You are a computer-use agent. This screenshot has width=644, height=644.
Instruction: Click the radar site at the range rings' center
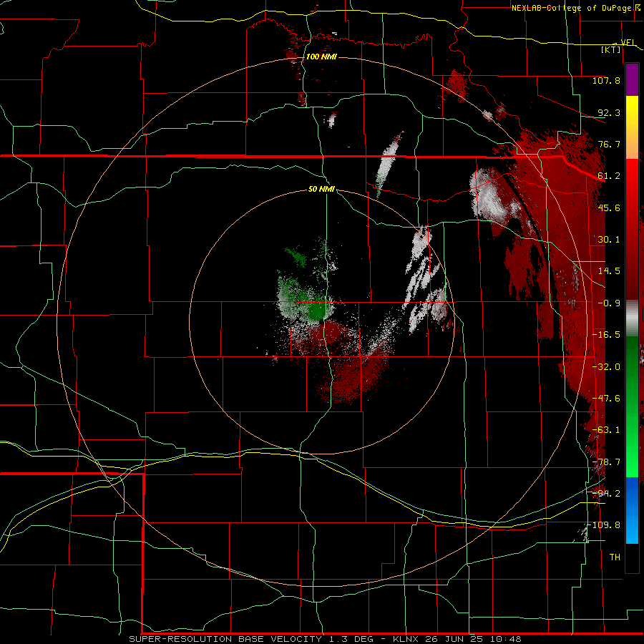pyautogui.click(x=322, y=321)
